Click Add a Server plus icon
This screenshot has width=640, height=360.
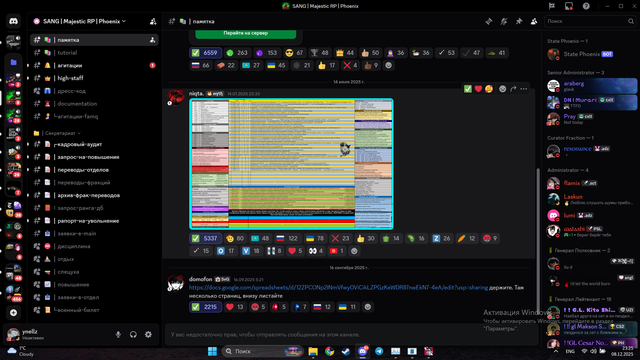(13, 313)
